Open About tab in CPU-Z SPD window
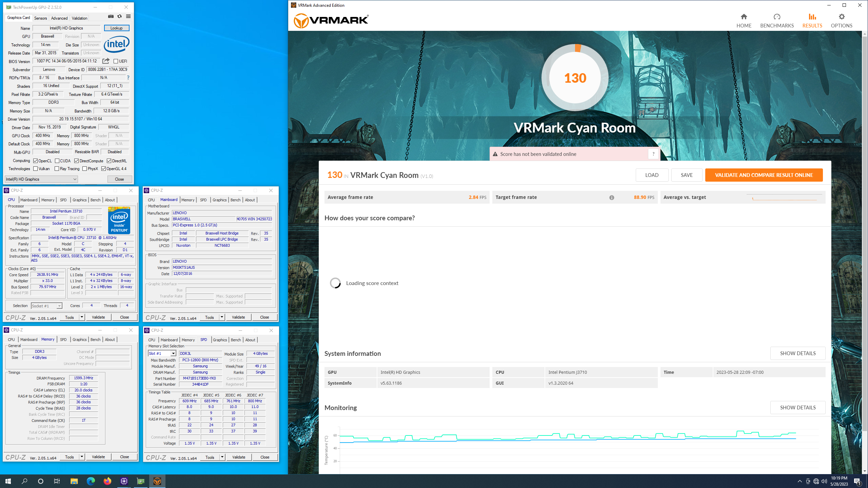Screen dimensions: 868x488 (x=250, y=340)
